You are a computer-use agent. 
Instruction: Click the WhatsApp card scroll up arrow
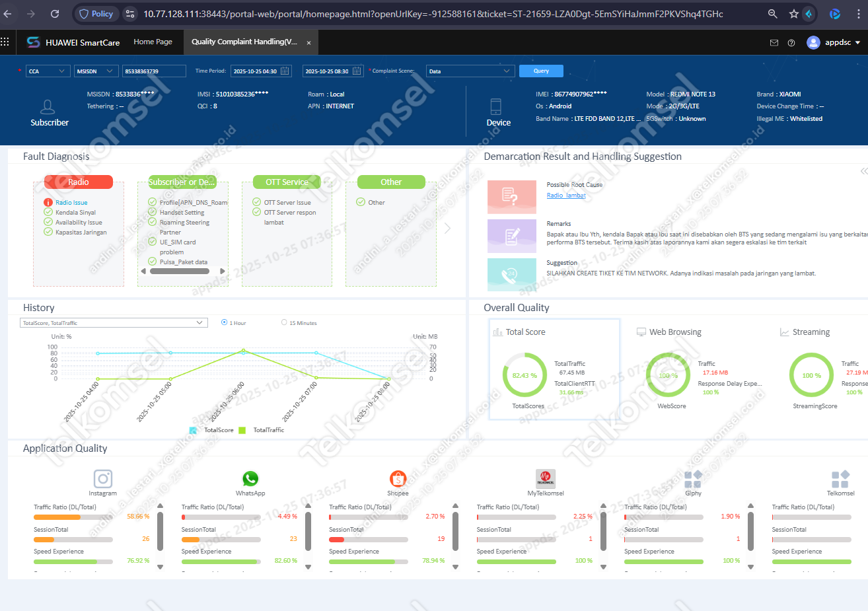[x=308, y=507]
